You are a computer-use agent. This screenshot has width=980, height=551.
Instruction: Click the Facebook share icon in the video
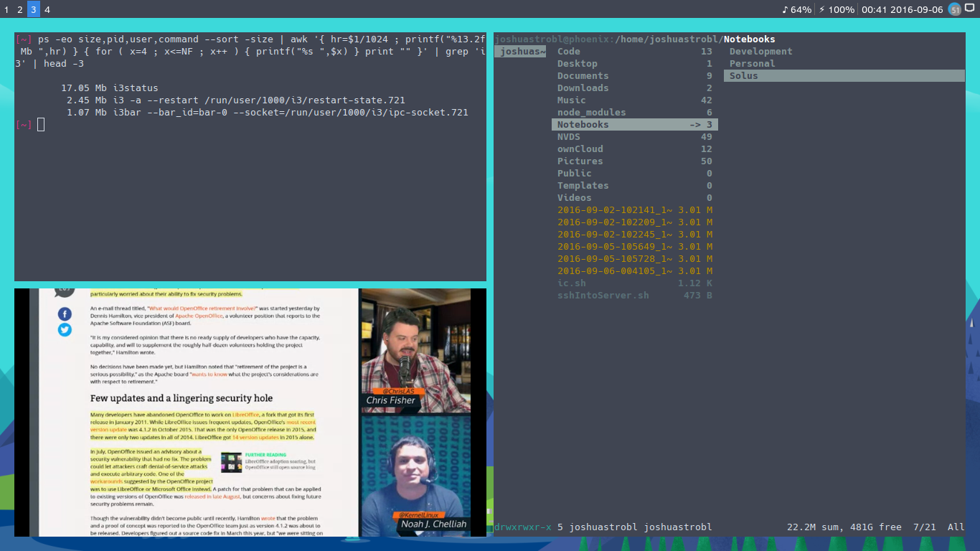click(65, 314)
